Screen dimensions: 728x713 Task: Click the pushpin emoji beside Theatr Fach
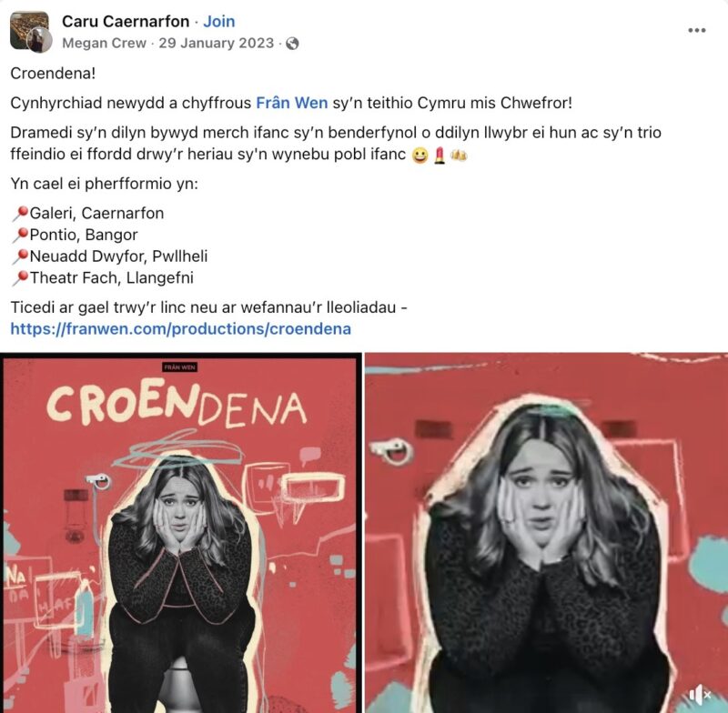point(20,278)
